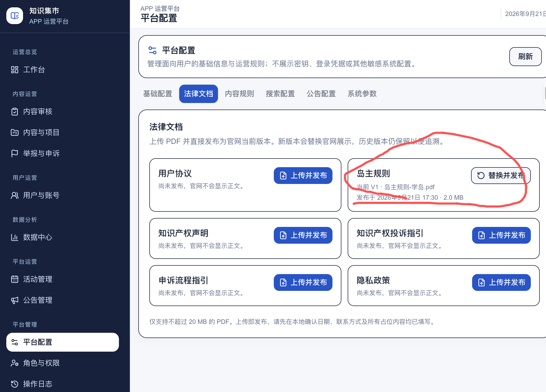
Task: Upload and publish 知识产权声明
Action: pos(303,235)
